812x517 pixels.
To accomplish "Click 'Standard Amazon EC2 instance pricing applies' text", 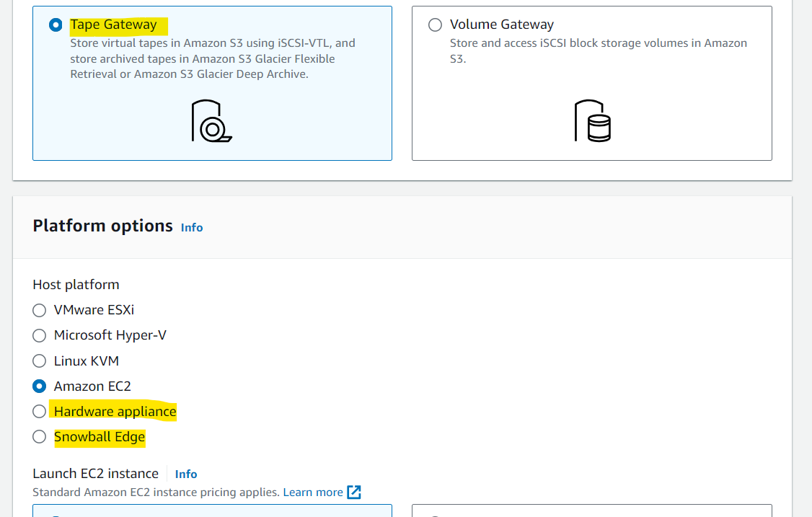I will (x=156, y=492).
